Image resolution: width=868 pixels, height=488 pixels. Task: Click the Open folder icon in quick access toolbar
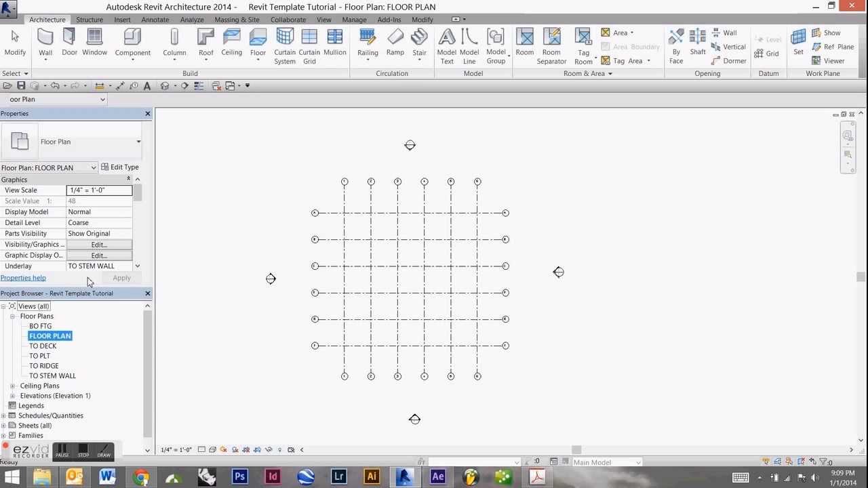[7, 85]
